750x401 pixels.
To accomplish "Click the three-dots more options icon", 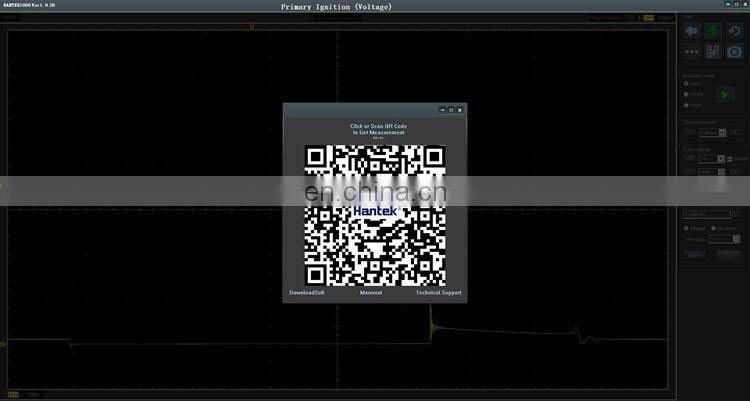I will [x=691, y=51].
